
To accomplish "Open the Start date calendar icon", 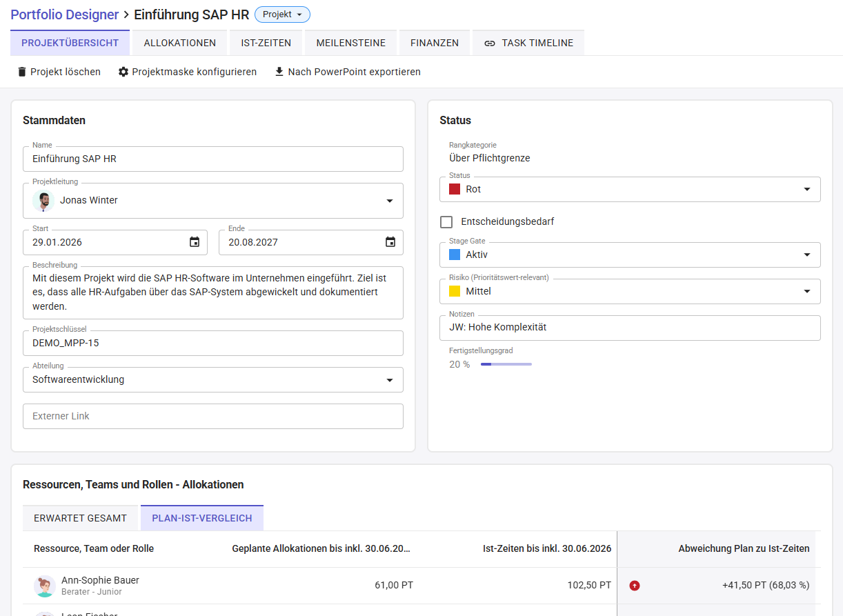I will click(x=195, y=242).
